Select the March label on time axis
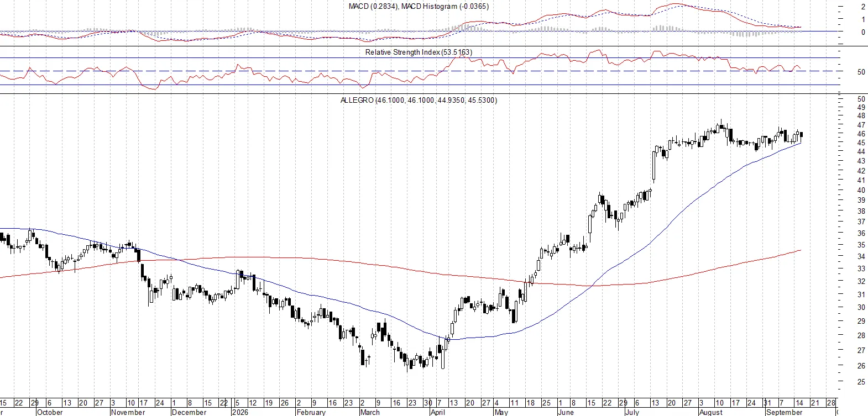This screenshot has width=868, height=416. click(370, 412)
